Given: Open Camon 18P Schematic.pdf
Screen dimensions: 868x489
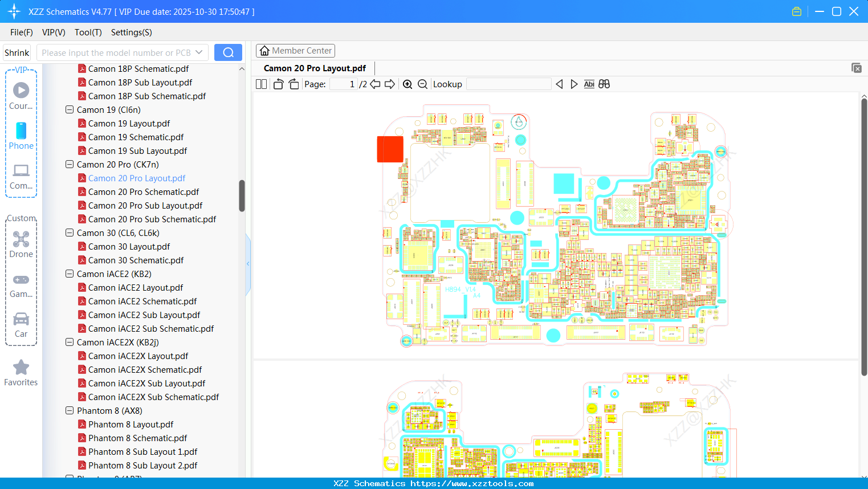Looking at the screenshot, I should pyautogui.click(x=138, y=68).
